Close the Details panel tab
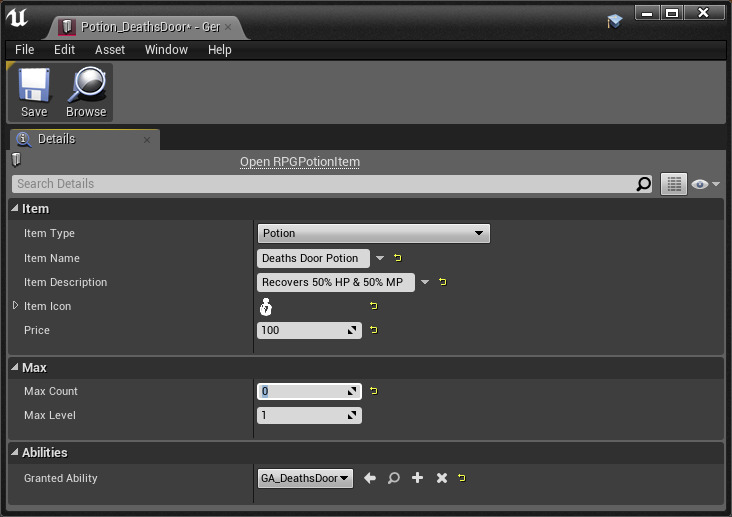The height and width of the screenshot is (517, 732). [x=147, y=140]
